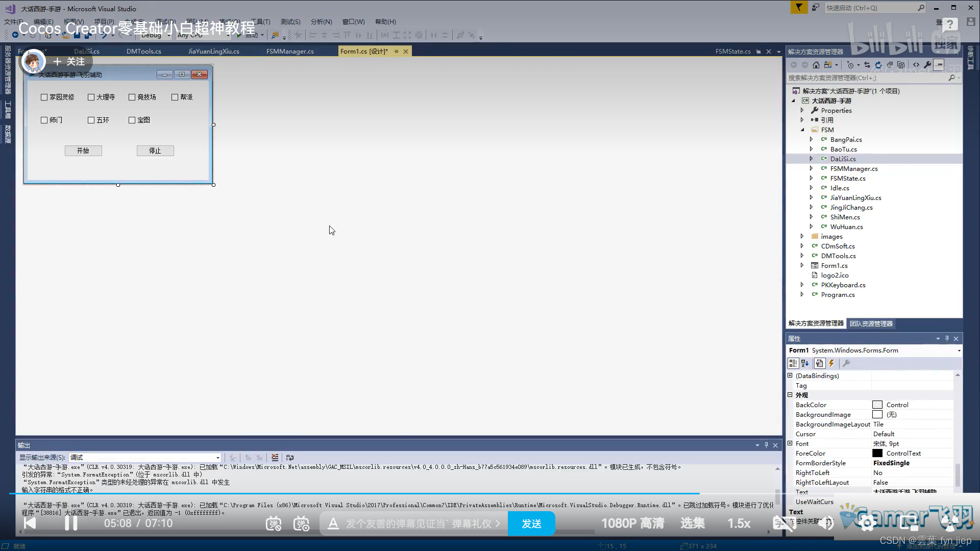Expand BangPai.cs in the tree

(x=811, y=139)
